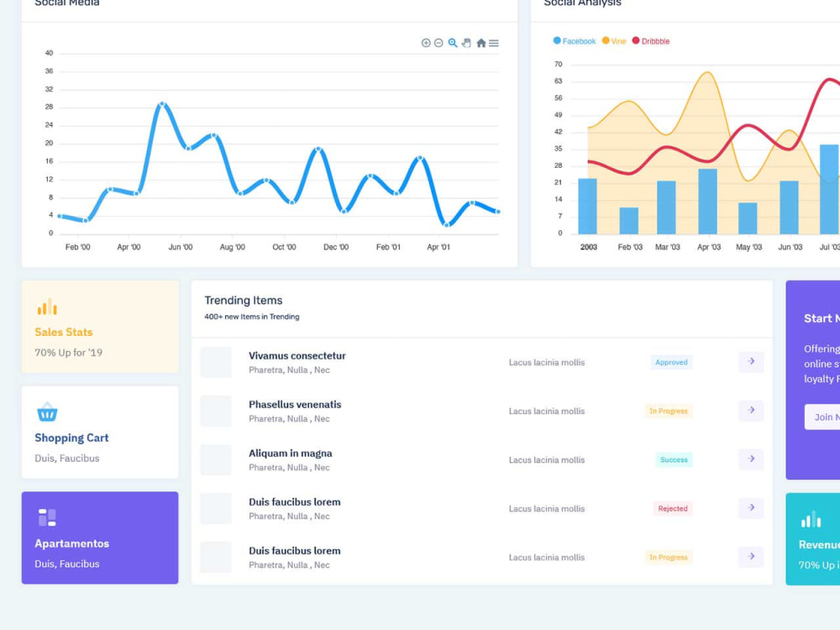Image resolution: width=840 pixels, height=630 pixels.
Task: Click the Trending Items heading
Action: click(244, 301)
